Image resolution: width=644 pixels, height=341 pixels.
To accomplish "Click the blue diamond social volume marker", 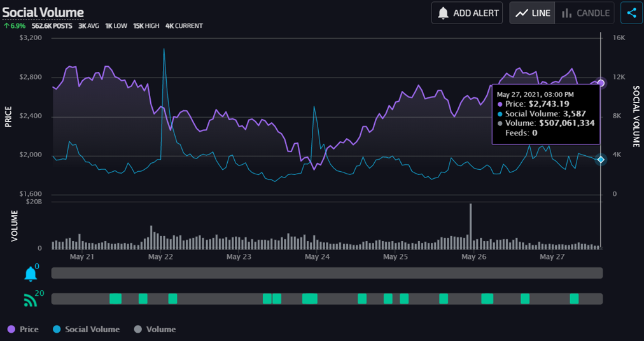I will click(x=601, y=160).
